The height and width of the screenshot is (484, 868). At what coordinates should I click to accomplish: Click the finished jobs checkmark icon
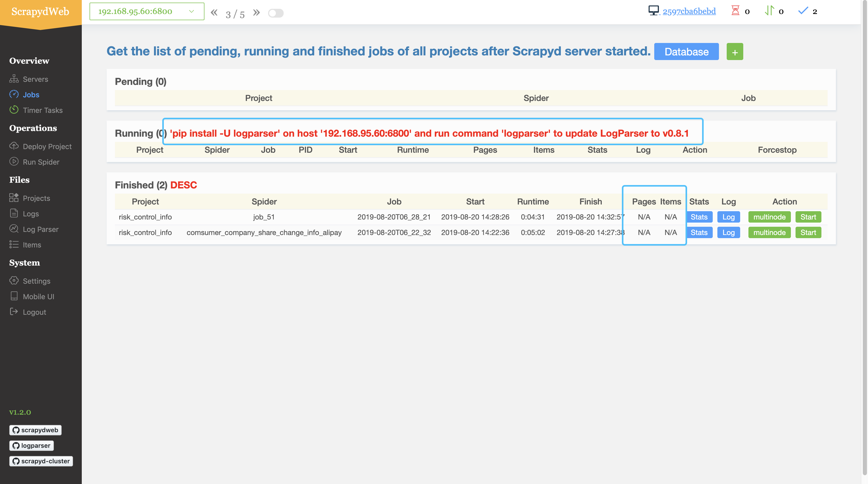coord(803,11)
